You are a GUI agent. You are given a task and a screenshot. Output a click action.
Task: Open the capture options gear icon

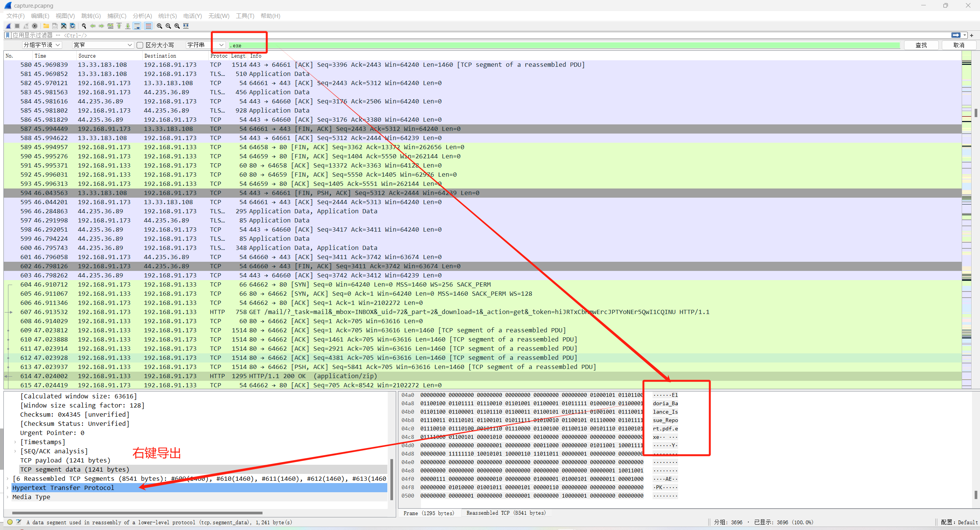(x=35, y=26)
